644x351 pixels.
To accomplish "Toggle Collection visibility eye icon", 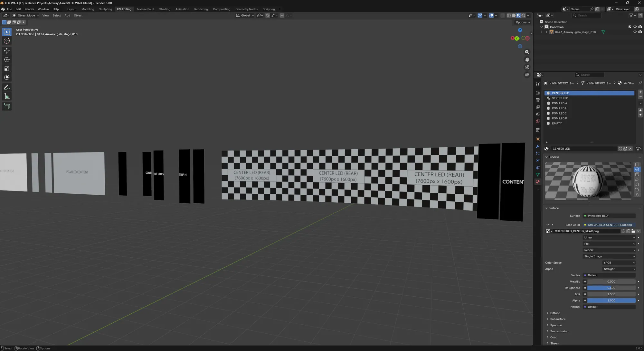I will click(635, 27).
